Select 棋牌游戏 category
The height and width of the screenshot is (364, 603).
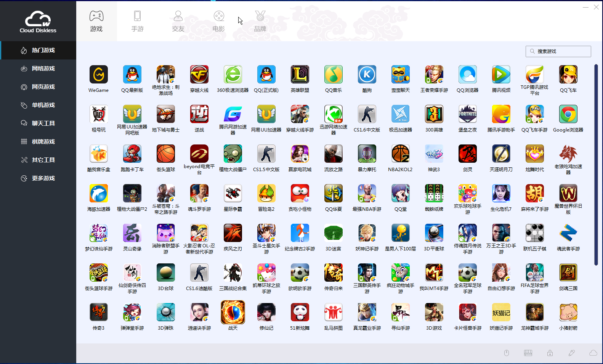click(38, 142)
